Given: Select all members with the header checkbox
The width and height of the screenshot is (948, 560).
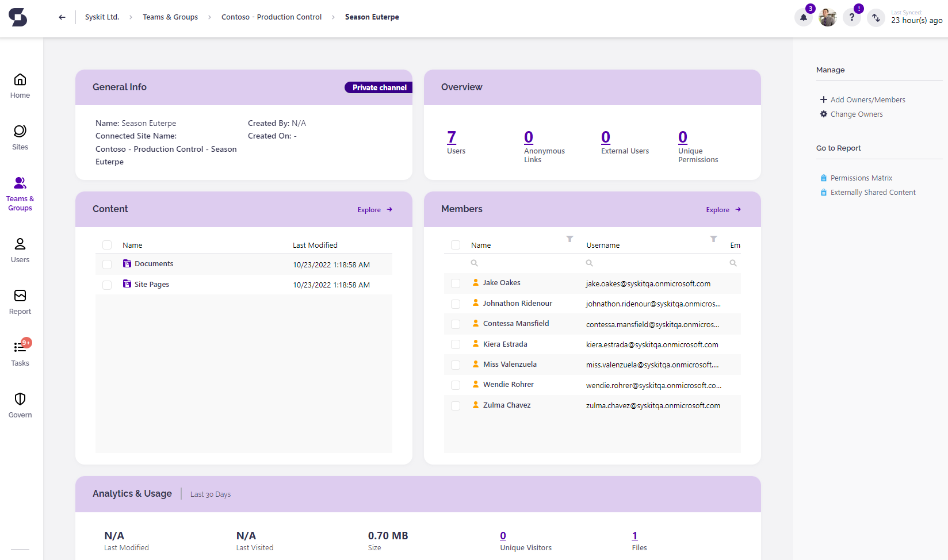Looking at the screenshot, I should click(x=456, y=245).
